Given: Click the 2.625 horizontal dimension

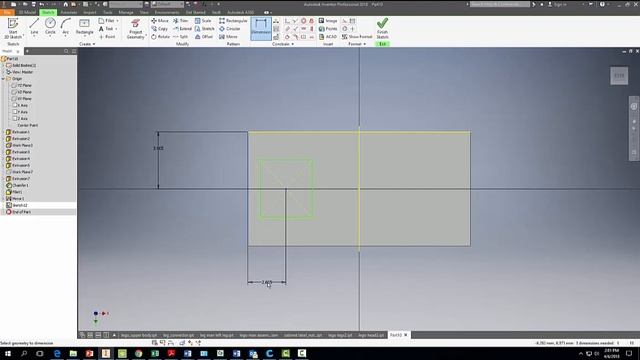Looking at the screenshot, I should coord(267,282).
